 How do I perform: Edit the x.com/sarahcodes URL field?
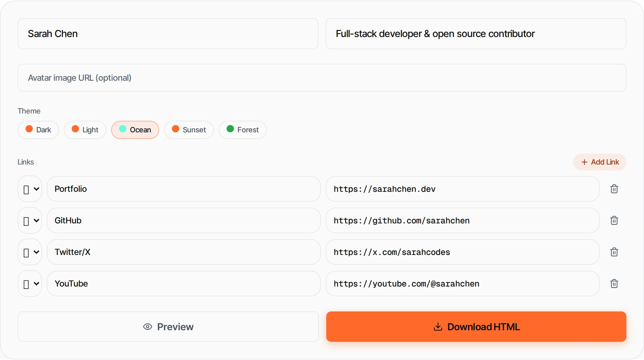click(x=463, y=252)
